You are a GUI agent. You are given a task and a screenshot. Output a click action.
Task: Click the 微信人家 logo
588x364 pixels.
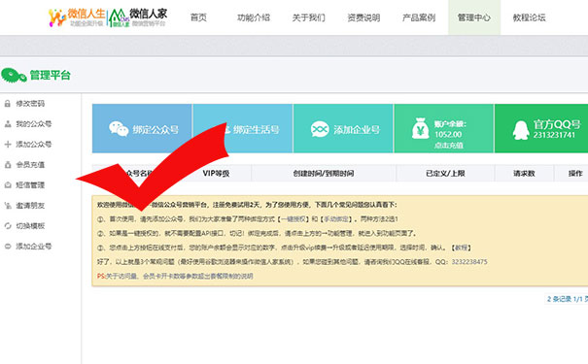pyautogui.click(x=138, y=17)
